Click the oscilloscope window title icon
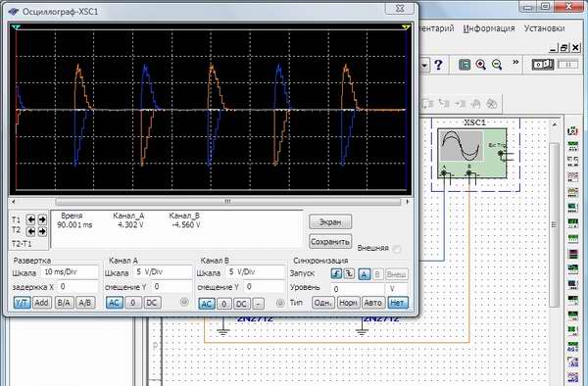The width and height of the screenshot is (588, 386). [x=14, y=12]
